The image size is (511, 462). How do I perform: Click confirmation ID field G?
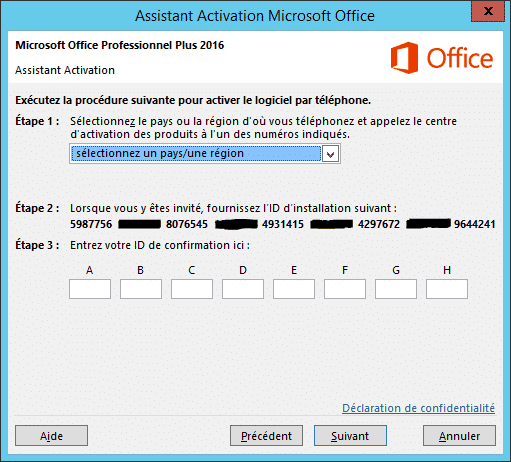click(x=396, y=289)
